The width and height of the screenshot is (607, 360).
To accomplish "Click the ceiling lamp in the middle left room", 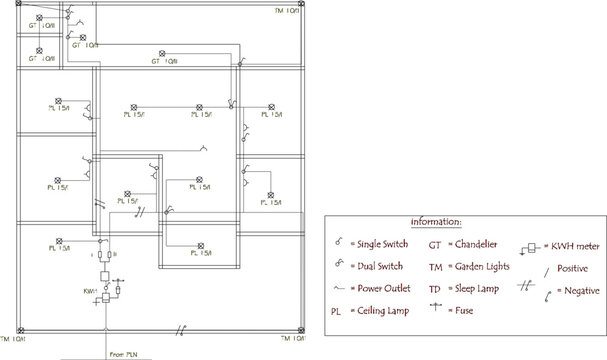I will [58, 180].
